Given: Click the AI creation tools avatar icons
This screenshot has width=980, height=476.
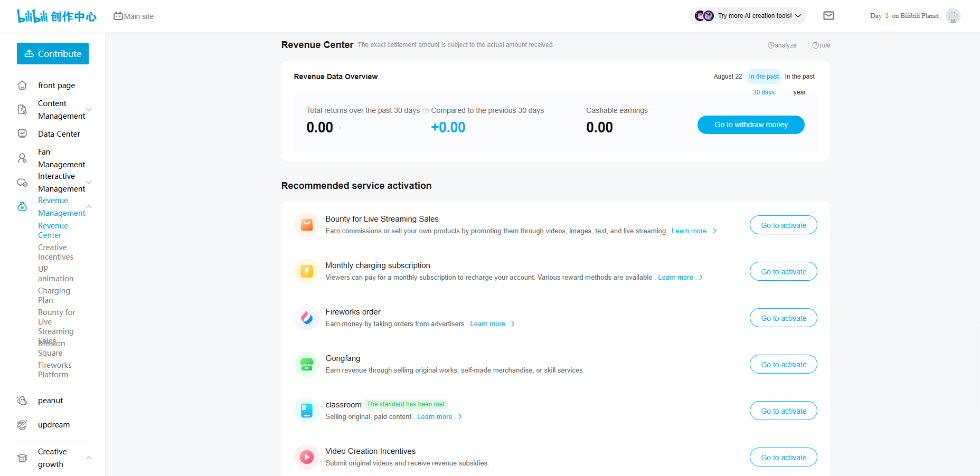Looking at the screenshot, I should pos(704,16).
